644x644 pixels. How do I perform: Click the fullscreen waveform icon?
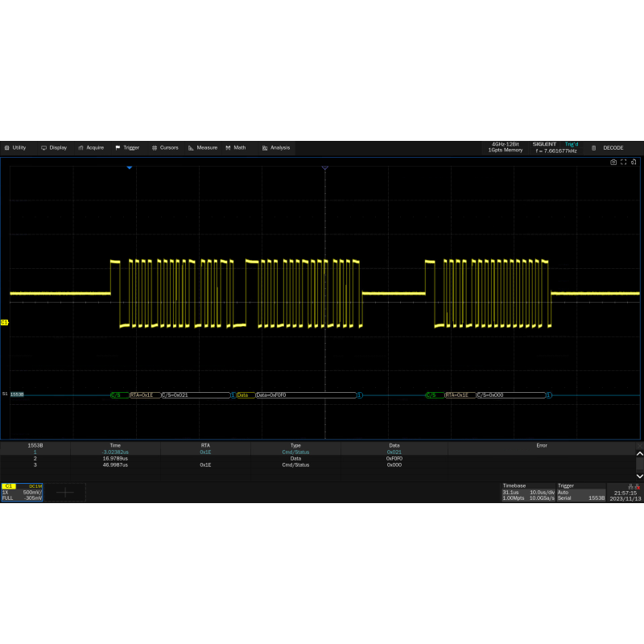coord(623,162)
